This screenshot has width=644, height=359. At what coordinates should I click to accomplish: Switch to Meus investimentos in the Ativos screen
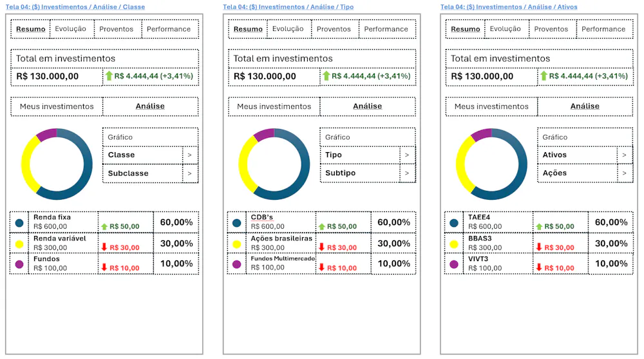click(x=491, y=106)
